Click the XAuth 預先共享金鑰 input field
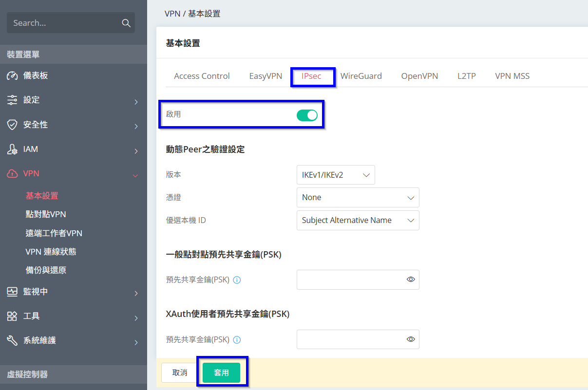 (351, 339)
